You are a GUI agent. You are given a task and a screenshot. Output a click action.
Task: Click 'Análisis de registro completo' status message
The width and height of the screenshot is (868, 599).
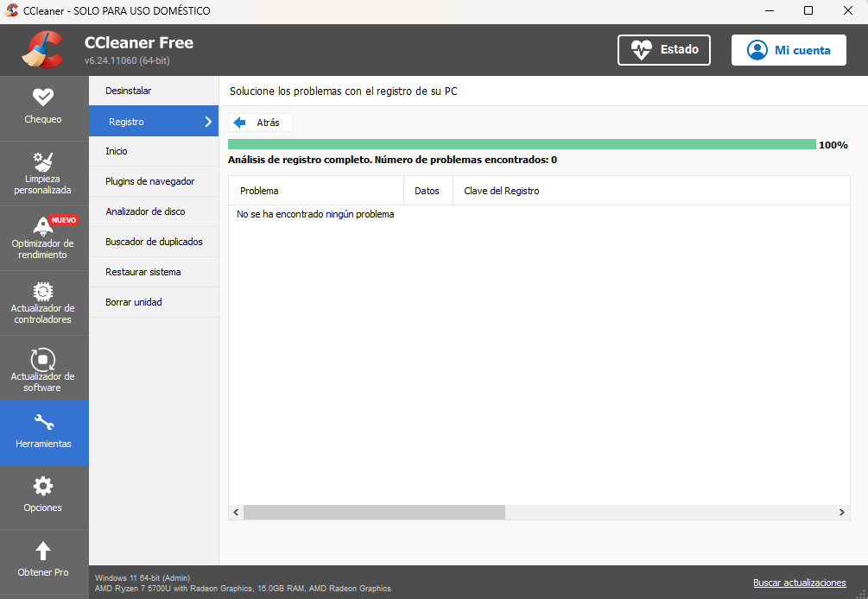tap(392, 160)
